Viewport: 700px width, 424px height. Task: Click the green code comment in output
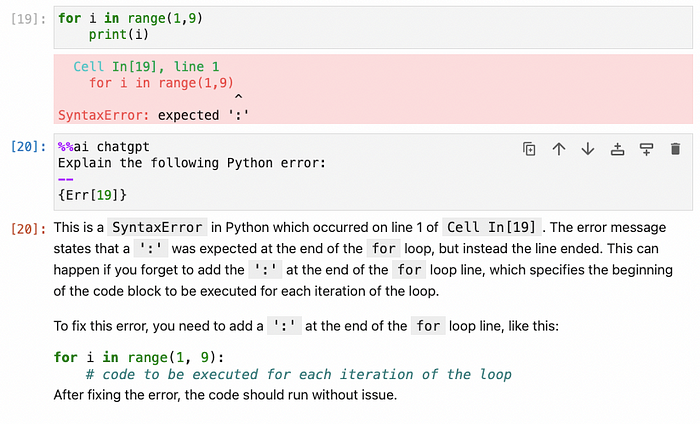coord(298,374)
